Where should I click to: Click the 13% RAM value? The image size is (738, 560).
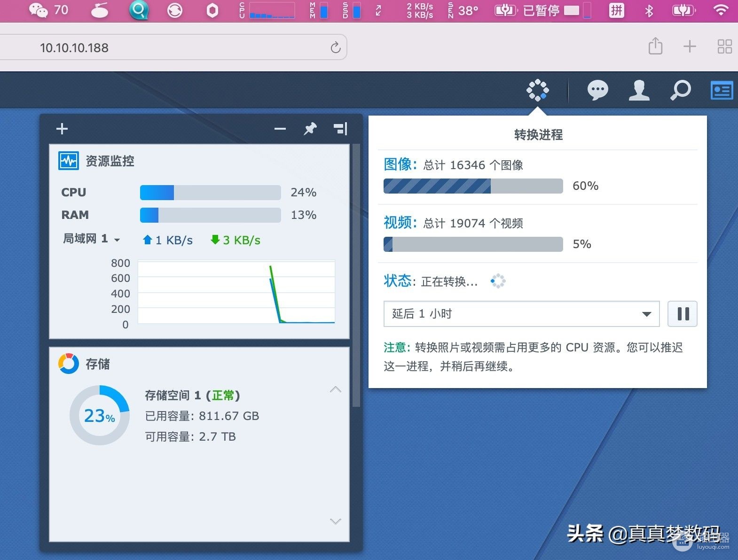click(304, 215)
